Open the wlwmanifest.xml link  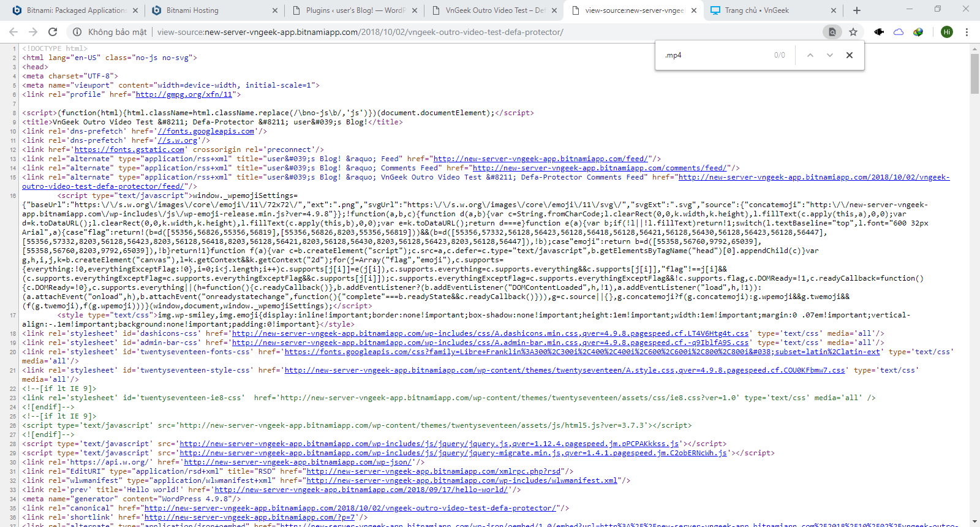(x=462, y=480)
